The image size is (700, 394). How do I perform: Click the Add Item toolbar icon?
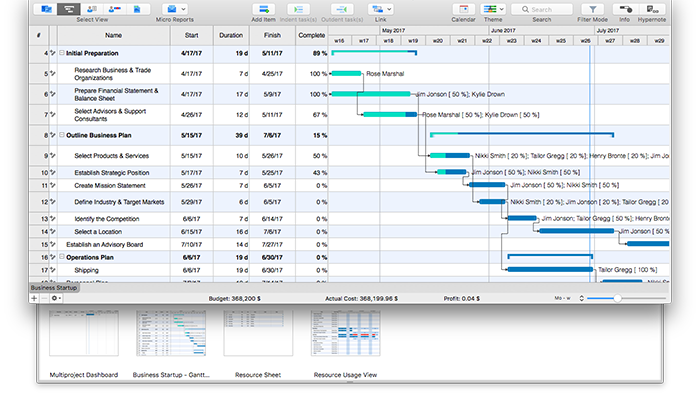click(x=263, y=9)
